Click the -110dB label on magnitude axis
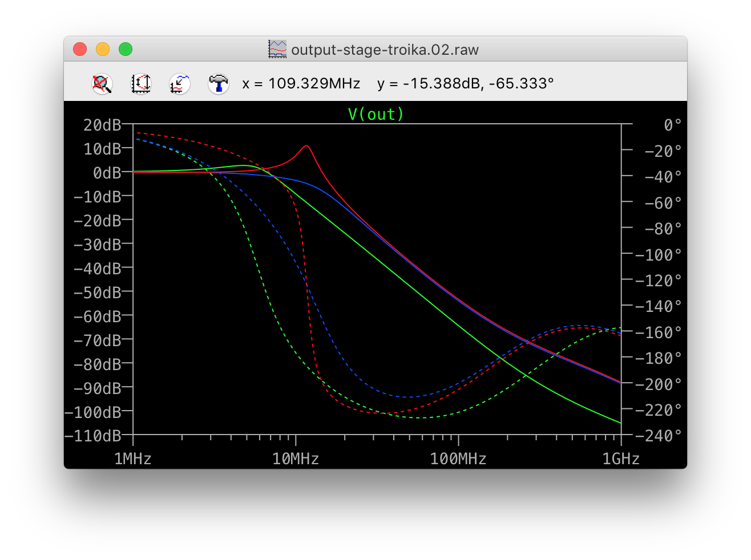 pos(93,436)
